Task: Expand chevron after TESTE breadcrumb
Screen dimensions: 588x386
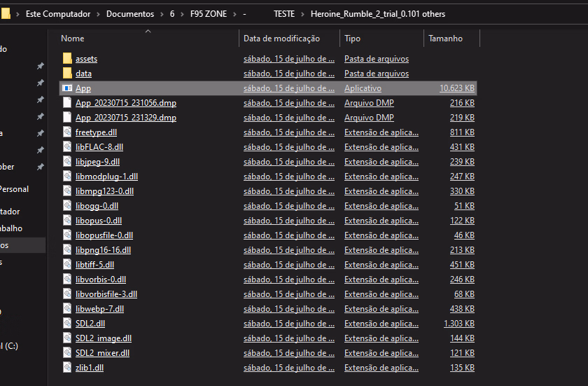Action: [x=302, y=14]
